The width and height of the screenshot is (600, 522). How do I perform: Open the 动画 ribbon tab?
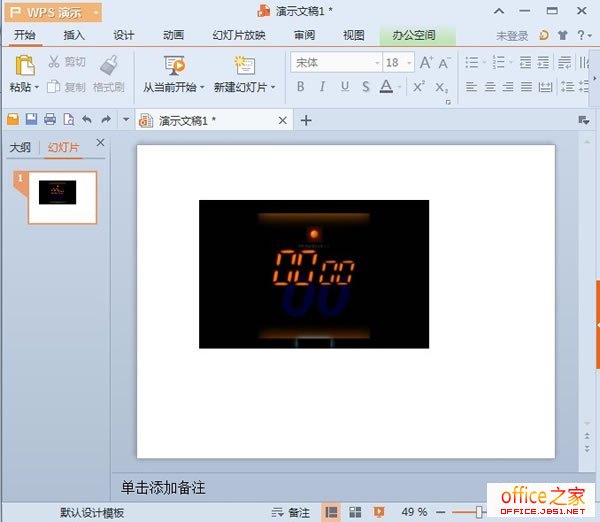coord(173,35)
